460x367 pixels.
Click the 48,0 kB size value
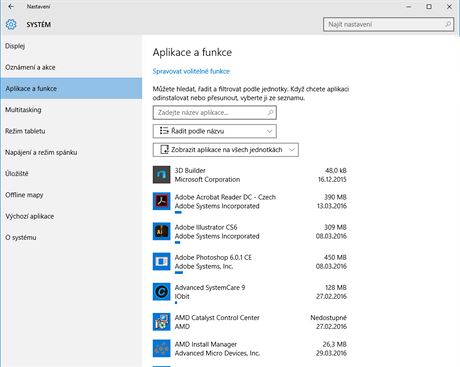click(336, 170)
